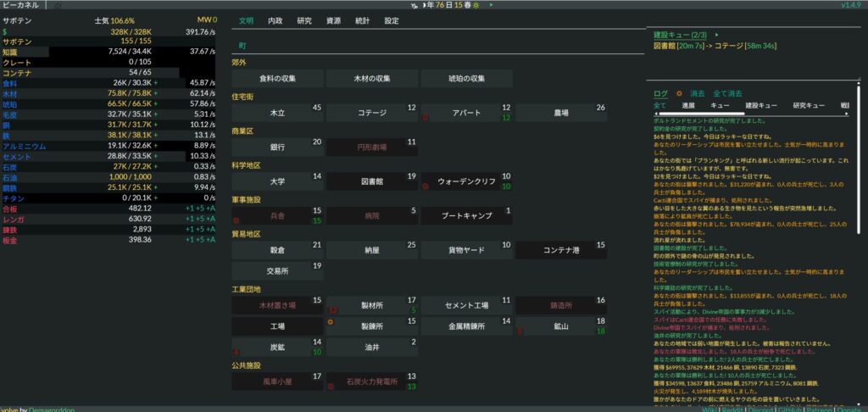Power off a ウォーデンクリフ using red 0 counter

425,185
